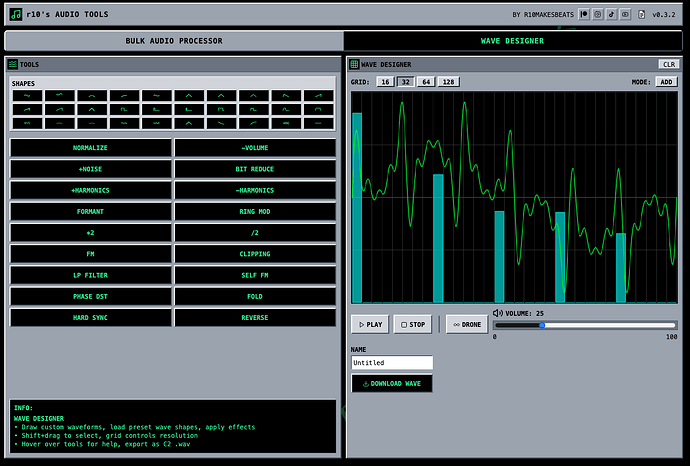Load the sixth shape preset in middle Shapes row
Image resolution: width=690 pixels, height=466 pixels.
[x=189, y=109]
